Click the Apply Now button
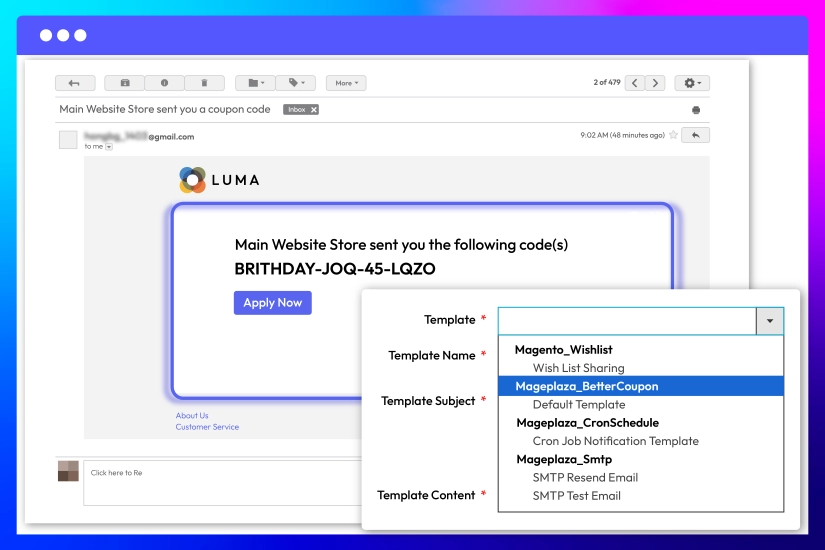This screenshot has width=825, height=550. point(273,303)
